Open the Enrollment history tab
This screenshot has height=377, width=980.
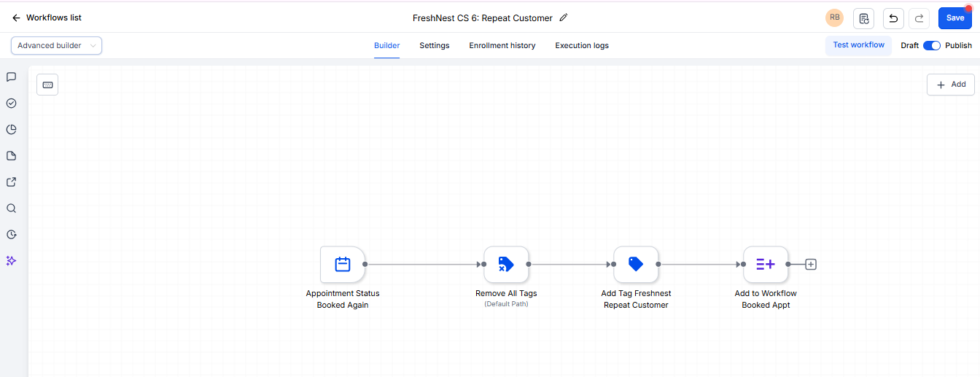tap(502, 45)
